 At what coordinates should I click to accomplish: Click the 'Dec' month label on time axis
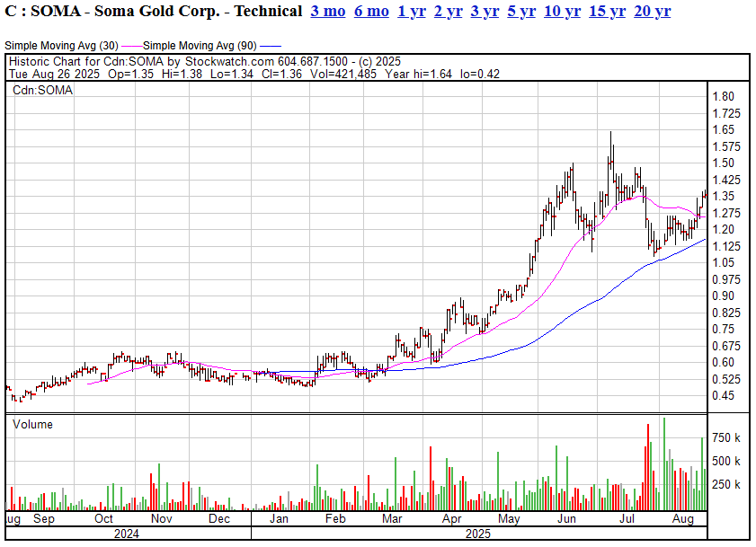click(219, 519)
